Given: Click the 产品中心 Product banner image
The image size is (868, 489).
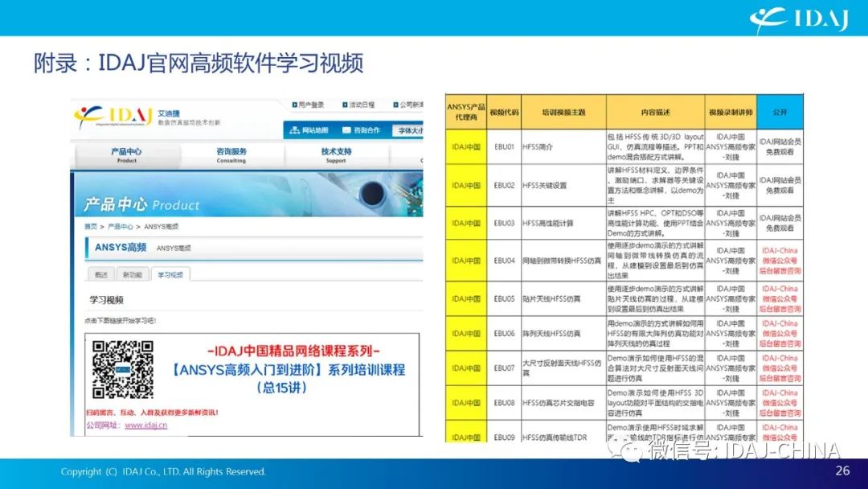Looking at the screenshot, I should point(248,195).
